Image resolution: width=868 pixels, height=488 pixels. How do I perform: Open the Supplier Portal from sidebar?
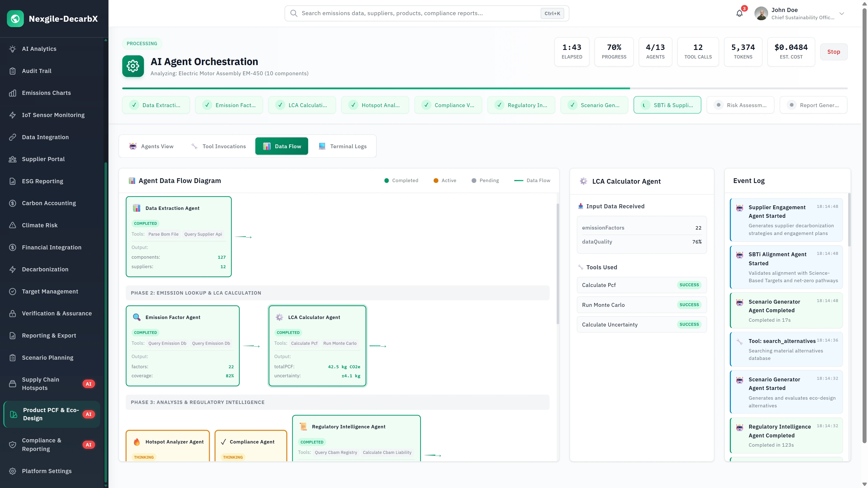click(43, 159)
